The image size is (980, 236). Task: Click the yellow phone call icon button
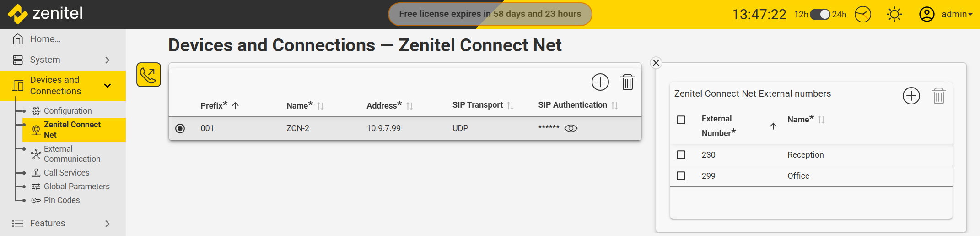point(149,75)
